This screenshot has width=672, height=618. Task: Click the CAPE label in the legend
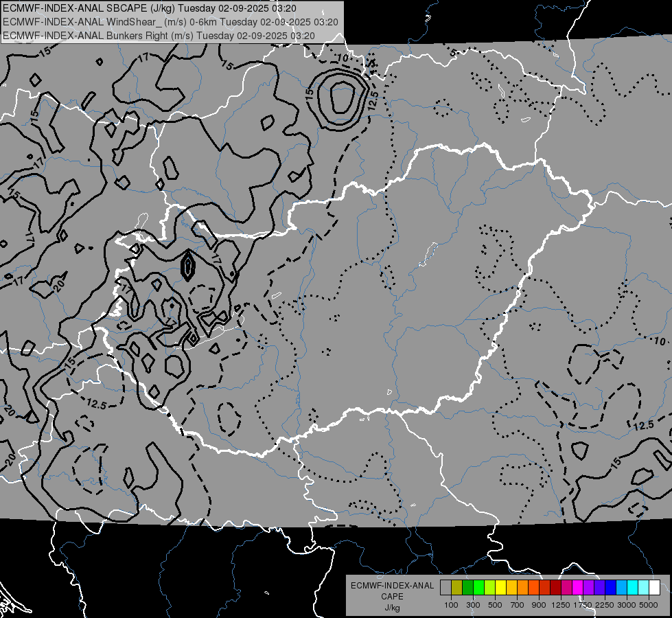(392, 597)
